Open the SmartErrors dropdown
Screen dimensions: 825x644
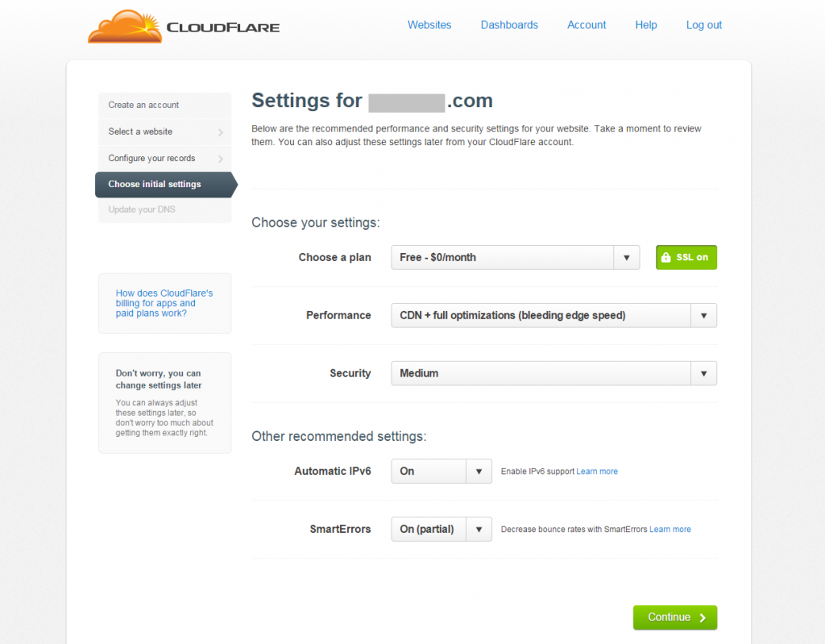tap(442, 530)
